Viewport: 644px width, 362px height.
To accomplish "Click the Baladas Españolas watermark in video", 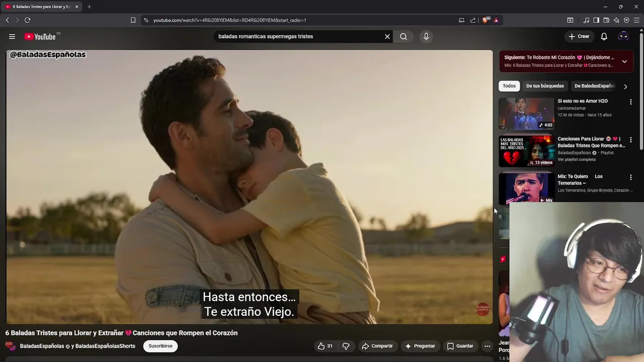I will [483, 308].
